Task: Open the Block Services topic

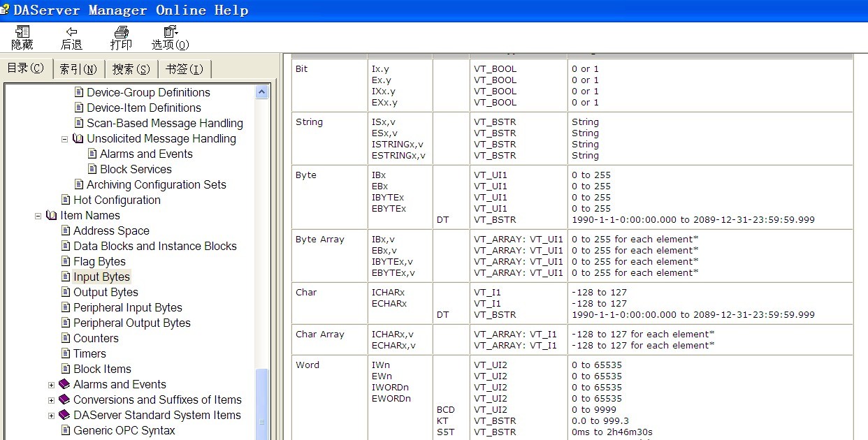Action: tap(136, 169)
